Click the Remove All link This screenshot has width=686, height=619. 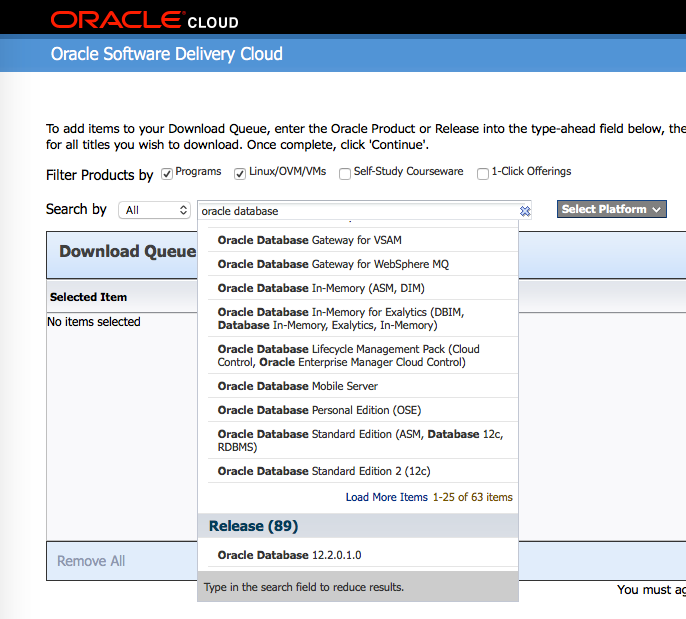pyautogui.click(x=91, y=561)
